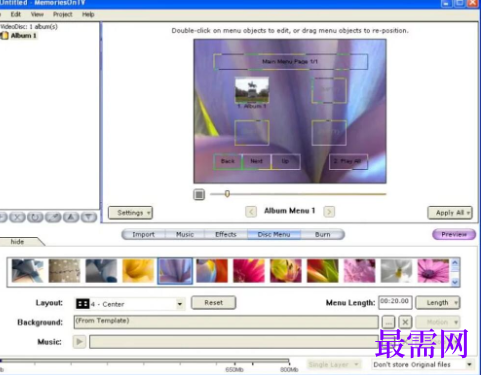The height and width of the screenshot is (375, 487).
Task: Open the Settings dropdown
Action: click(130, 213)
